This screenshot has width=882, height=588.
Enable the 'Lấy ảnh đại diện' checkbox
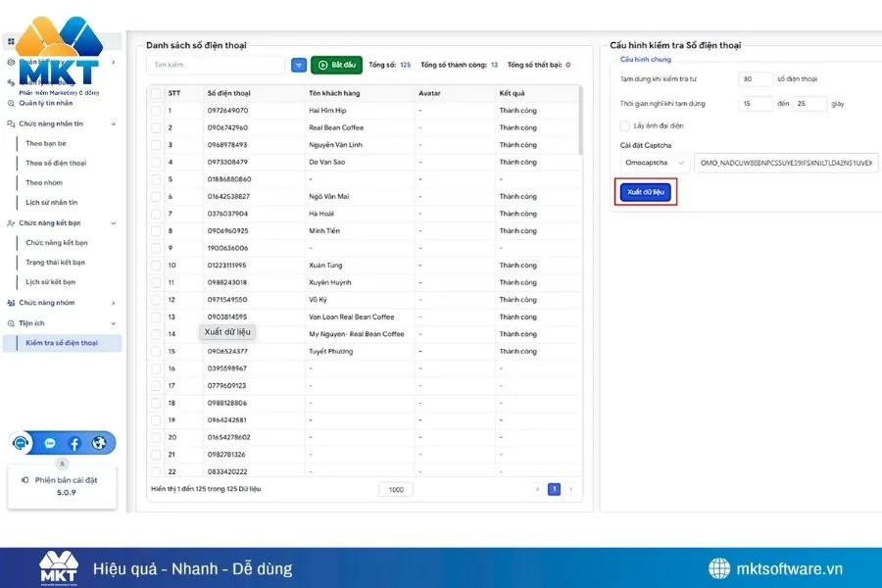pyautogui.click(x=625, y=125)
